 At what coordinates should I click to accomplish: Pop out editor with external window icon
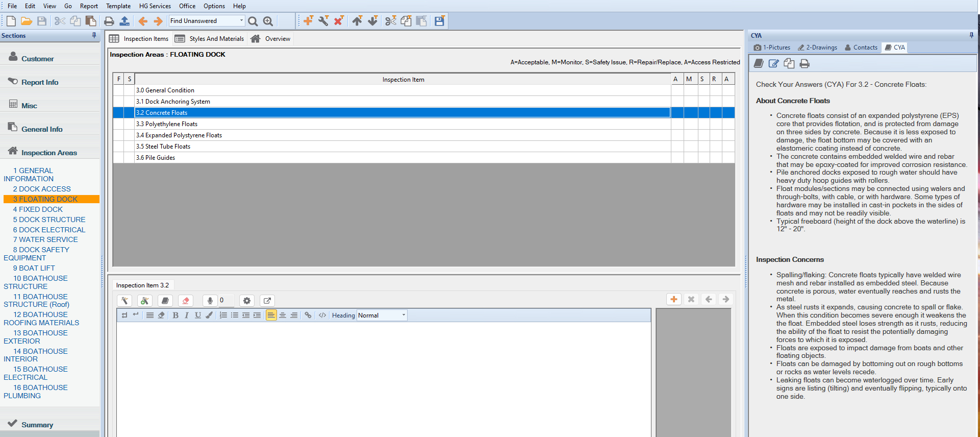pos(267,301)
